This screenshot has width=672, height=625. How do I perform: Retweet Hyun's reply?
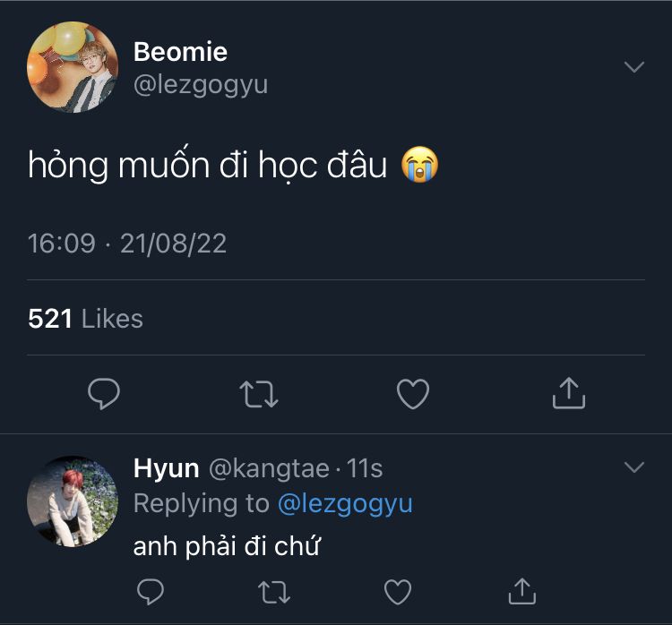tap(273, 591)
